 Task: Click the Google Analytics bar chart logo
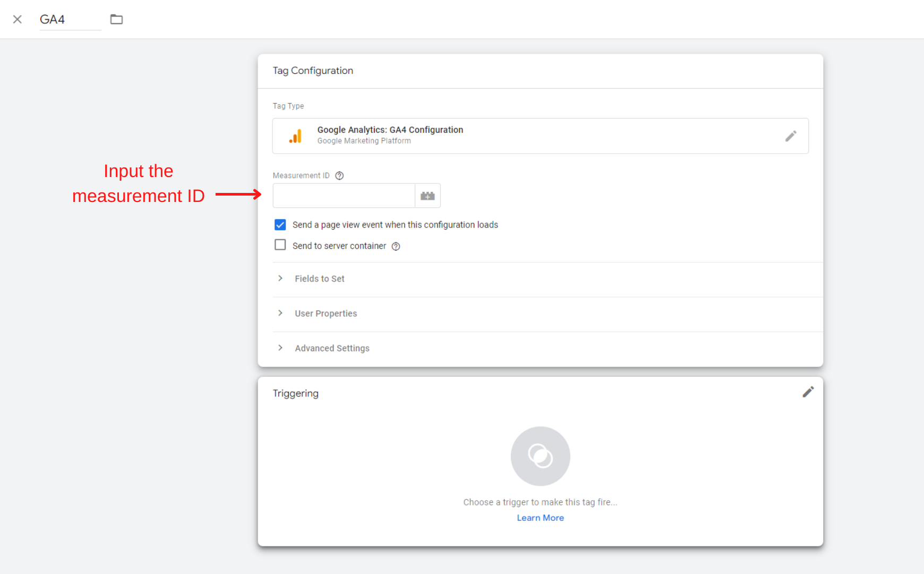[296, 137]
